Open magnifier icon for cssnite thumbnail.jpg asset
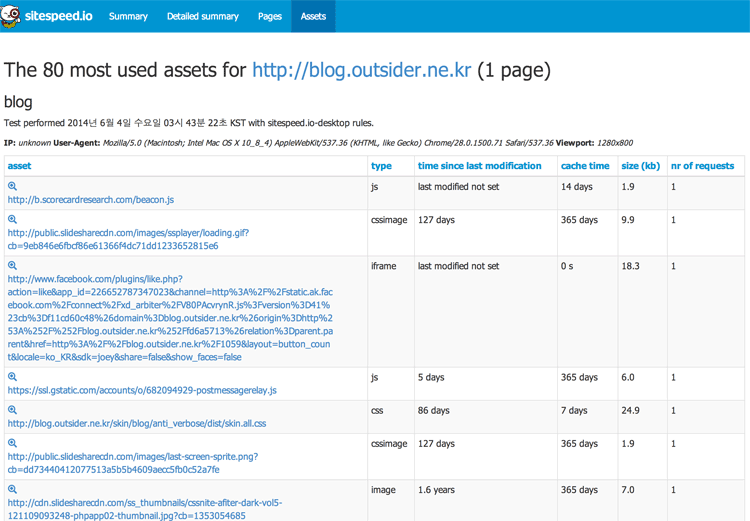Image resolution: width=750 pixels, height=521 pixels. click(x=12, y=489)
